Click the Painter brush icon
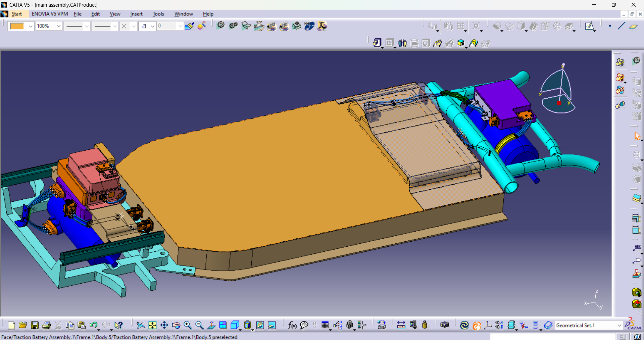Image resolution: width=644 pixels, height=340 pixels. tap(189, 26)
